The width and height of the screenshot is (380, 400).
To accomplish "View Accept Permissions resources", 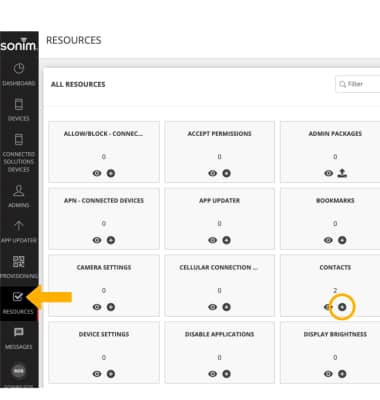I will click(212, 173).
